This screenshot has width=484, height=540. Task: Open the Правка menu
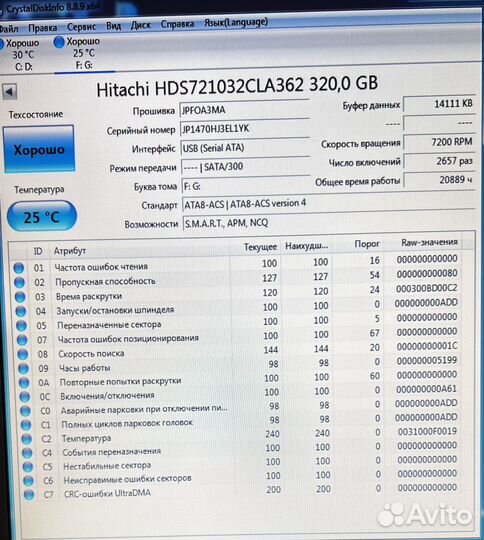[42, 28]
